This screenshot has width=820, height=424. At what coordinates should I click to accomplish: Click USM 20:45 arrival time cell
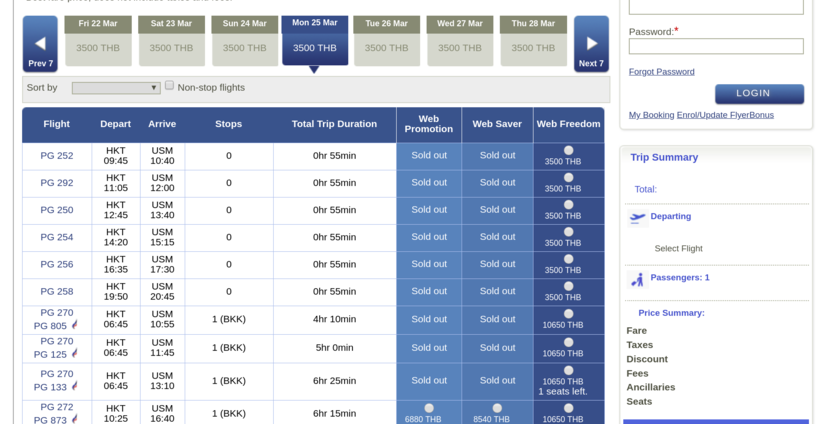[x=162, y=292]
